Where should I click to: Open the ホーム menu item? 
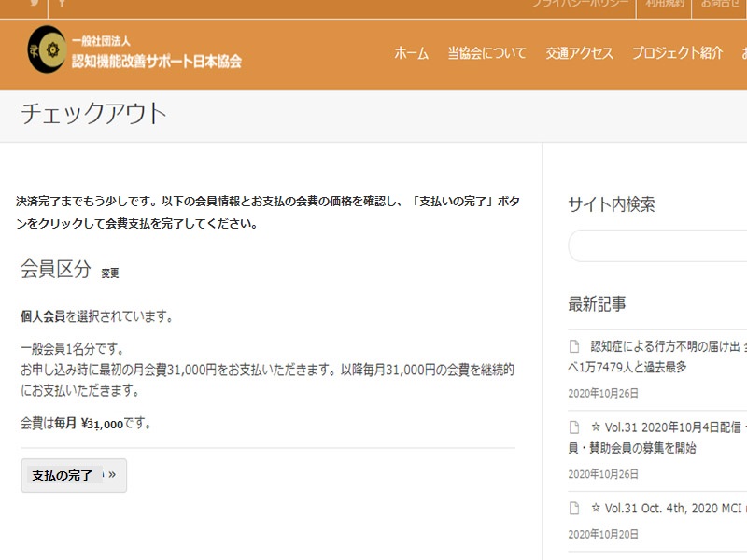[411, 53]
